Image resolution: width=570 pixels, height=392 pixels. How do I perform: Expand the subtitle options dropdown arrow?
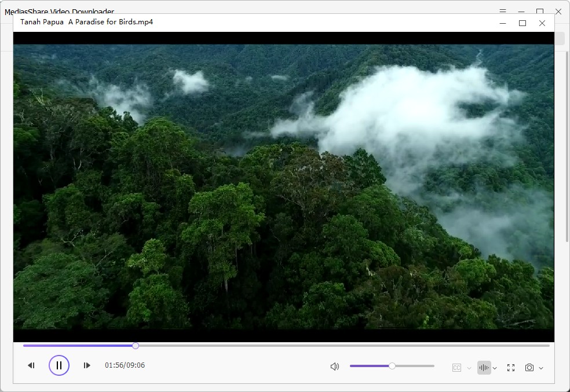[x=469, y=368]
